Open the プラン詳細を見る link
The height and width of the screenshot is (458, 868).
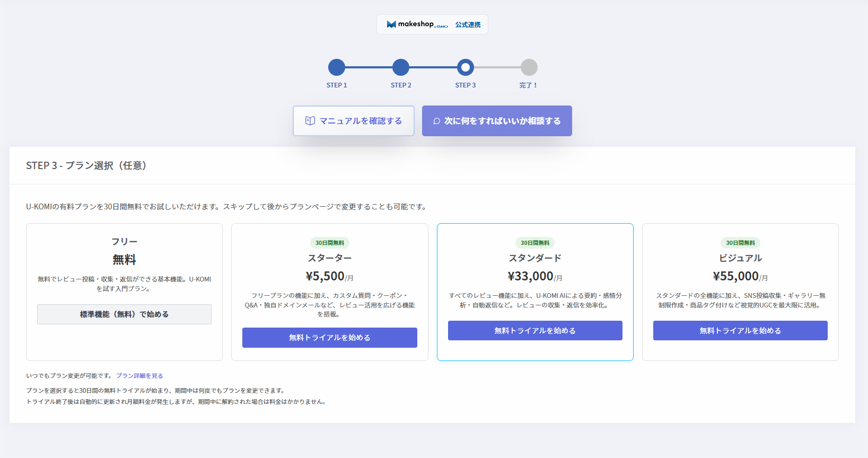[x=139, y=376]
